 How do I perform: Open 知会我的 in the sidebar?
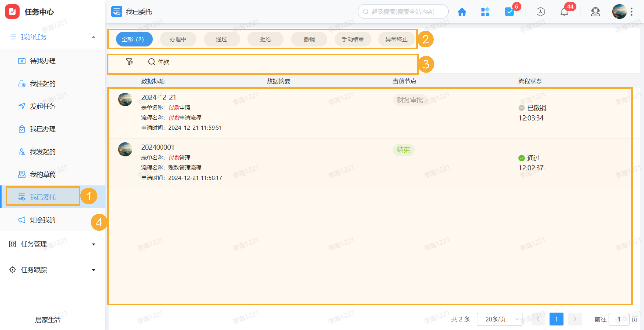[43, 219]
